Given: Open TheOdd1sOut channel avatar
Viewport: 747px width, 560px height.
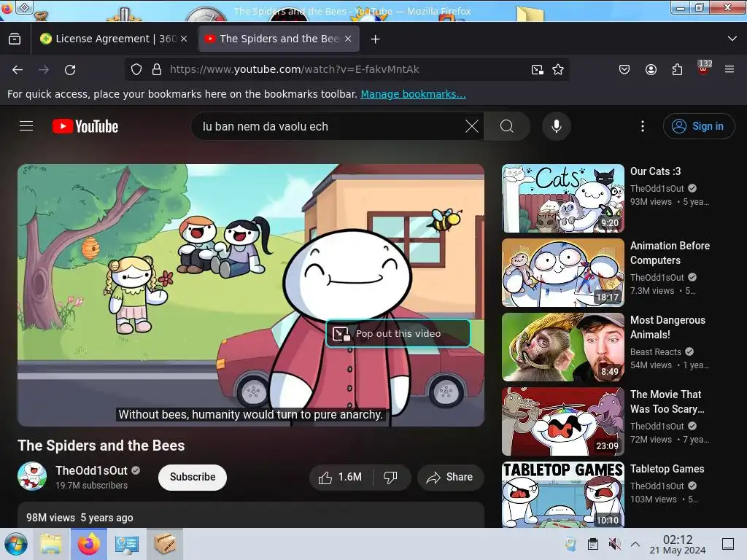Looking at the screenshot, I should pyautogui.click(x=32, y=475).
